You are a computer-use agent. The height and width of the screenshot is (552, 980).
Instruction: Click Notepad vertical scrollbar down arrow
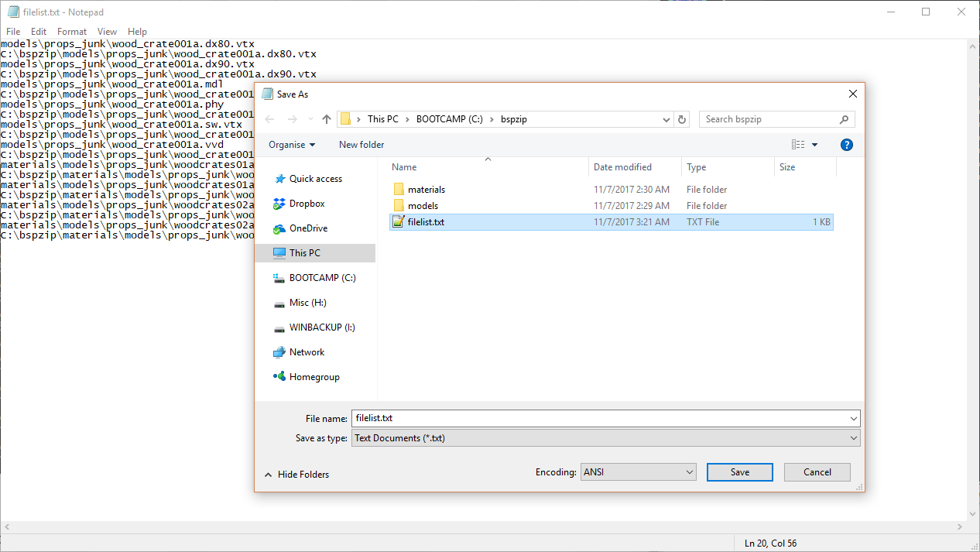973,513
